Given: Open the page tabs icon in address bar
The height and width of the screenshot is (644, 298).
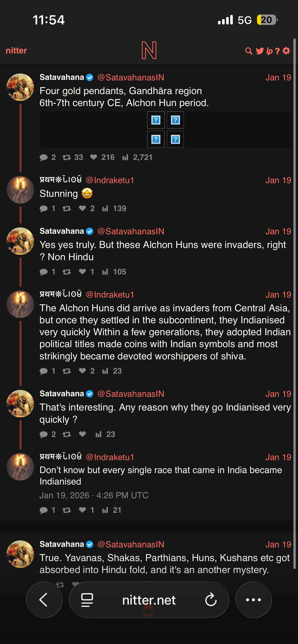Looking at the screenshot, I should pyautogui.click(x=87, y=600).
